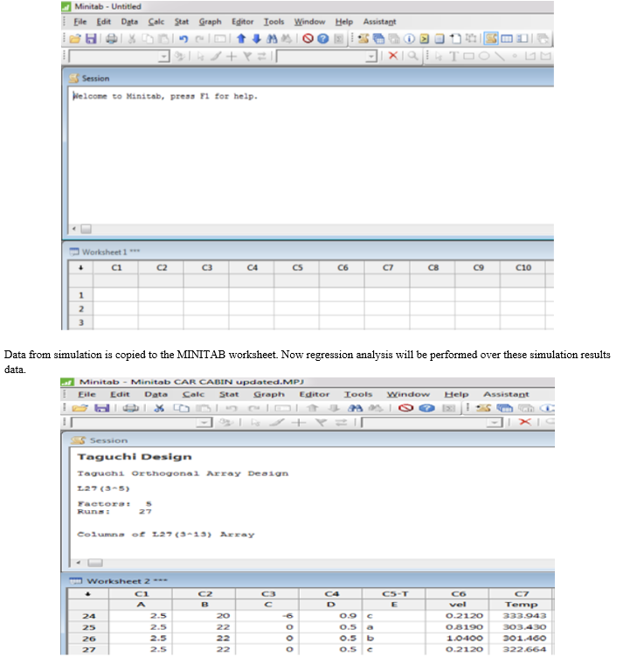Click Session scroll left arrow, Untitled window
This screenshot has width=644, height=664.
[x=74, y=229]
